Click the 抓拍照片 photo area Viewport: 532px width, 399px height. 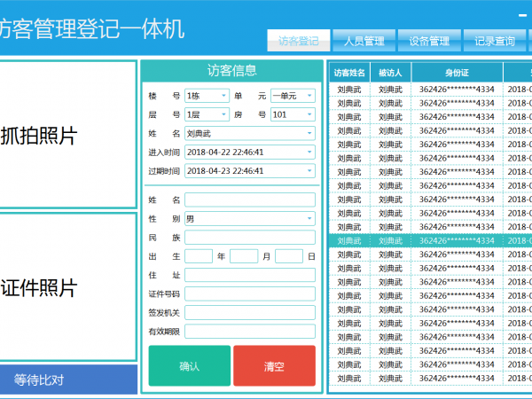68,136
